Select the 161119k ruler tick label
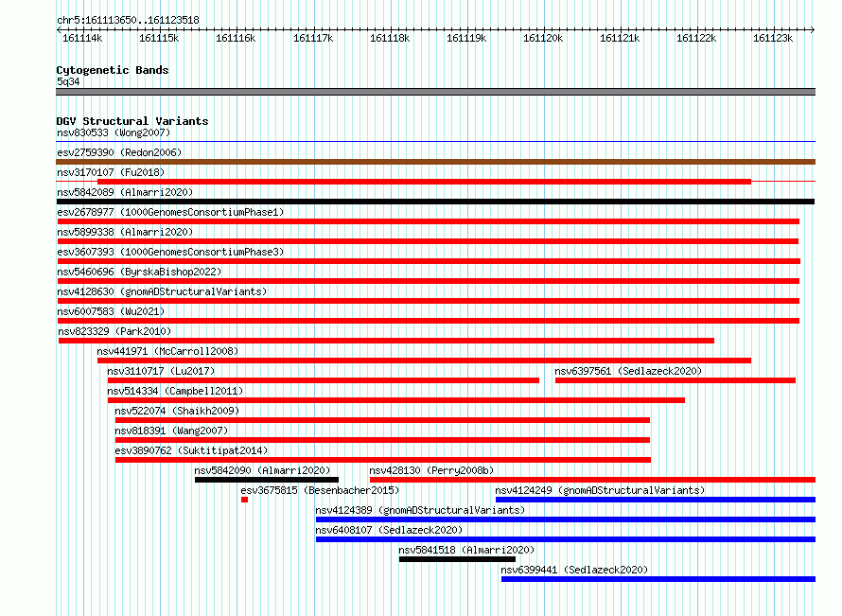 coord(466,38)
